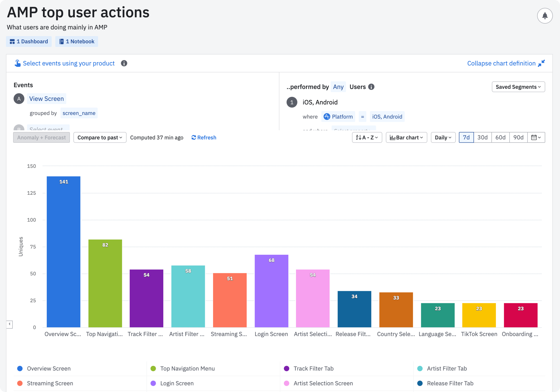Open the Bar chart type dropdown
This screenshot has width=560, height=392.
[x=406, y=138]
